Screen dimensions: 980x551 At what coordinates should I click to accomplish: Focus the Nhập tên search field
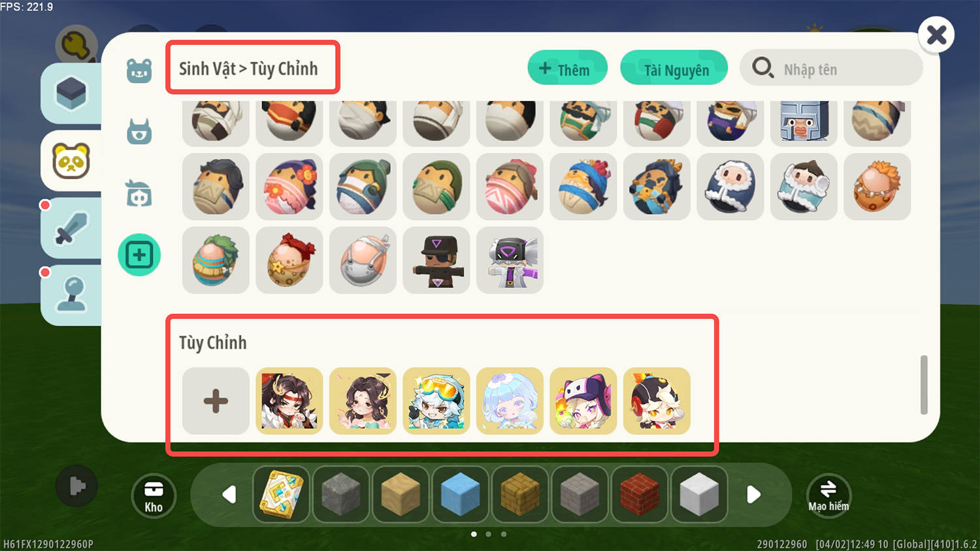tap(831, 68)
